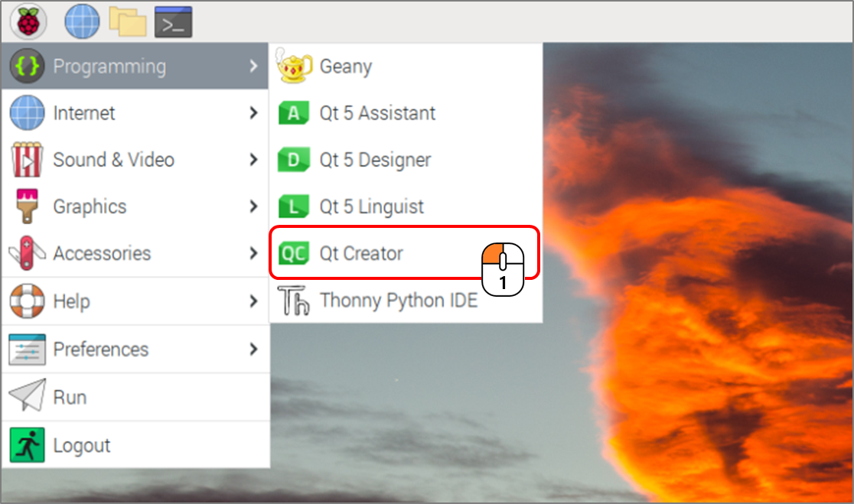Choose Run from the main menu
The width and height of the screenshot is (854, 504).
pos(135,397)
